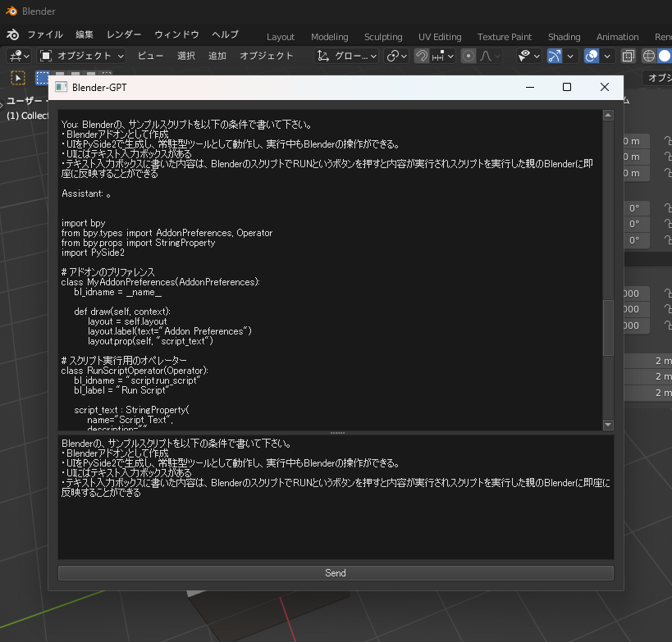Click the chat scrollbar up arrow
The width and height of the screenshot is (672, 642).
(x=608, y=116)
